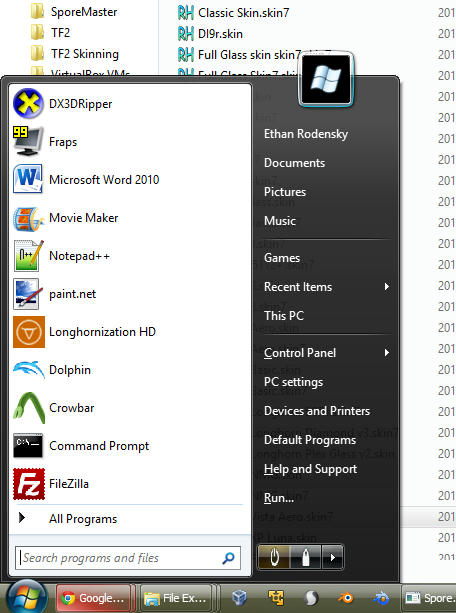Open Command Prompt via its black console icon
Screen dimensions: 456x613
(x=28, y=445)
